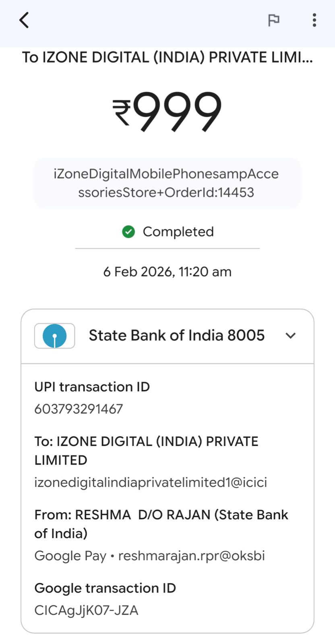This screenshot has height=644, width=335.
Task: Tap State Bank of India 8005 header
Action: click(176, 336)
